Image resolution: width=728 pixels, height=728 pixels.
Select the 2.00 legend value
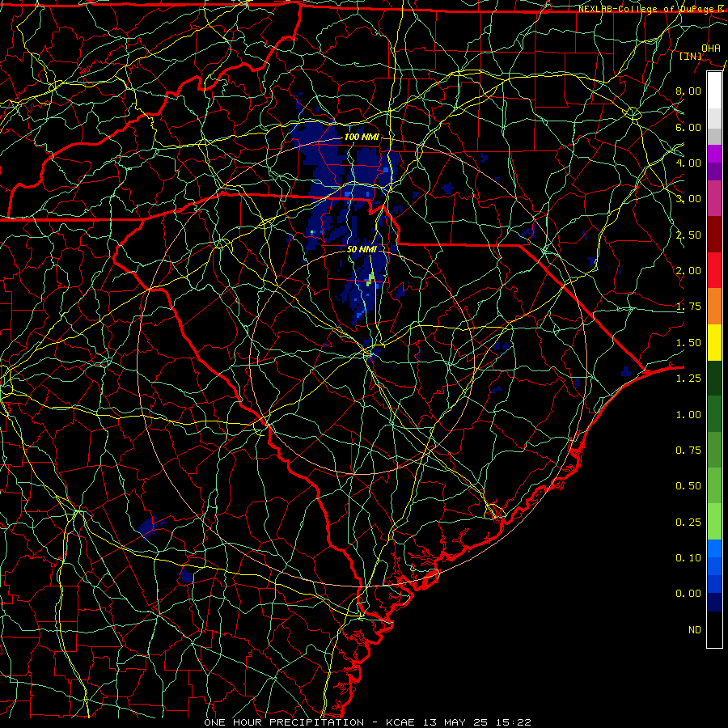pos(688,271)
